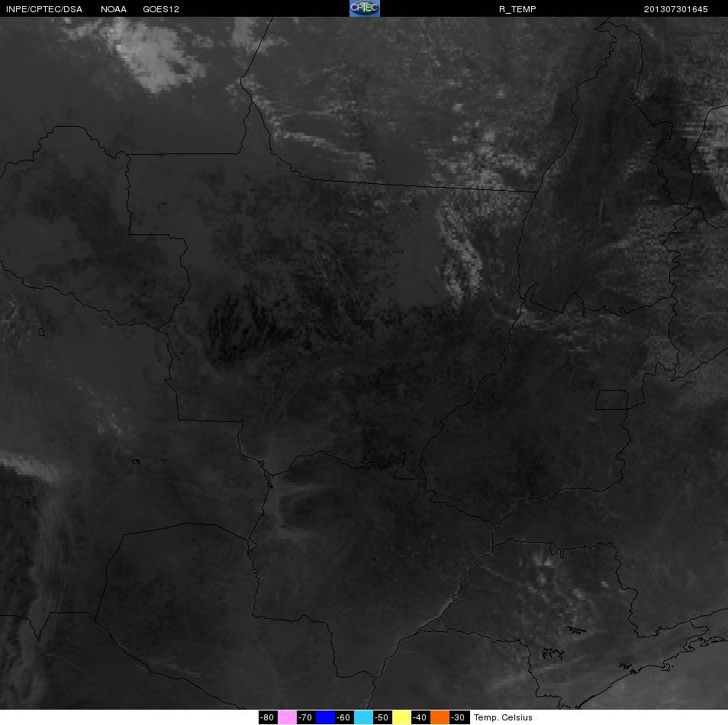Image resolution: width=728 pixels, height=725 pixels.
Task: Click the GOES12 satellite label
Action: [x=161, y=9]
